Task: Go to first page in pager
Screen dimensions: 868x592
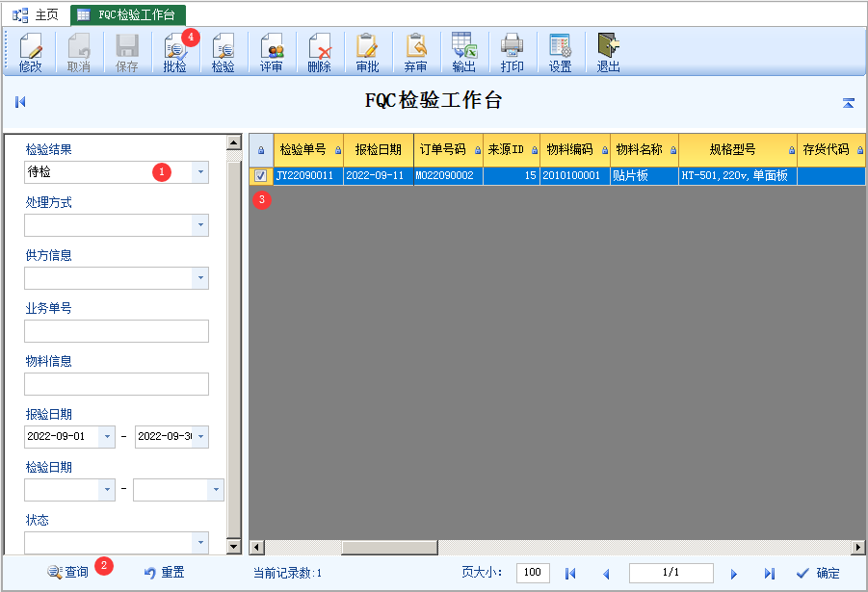Action: point(570,574)
